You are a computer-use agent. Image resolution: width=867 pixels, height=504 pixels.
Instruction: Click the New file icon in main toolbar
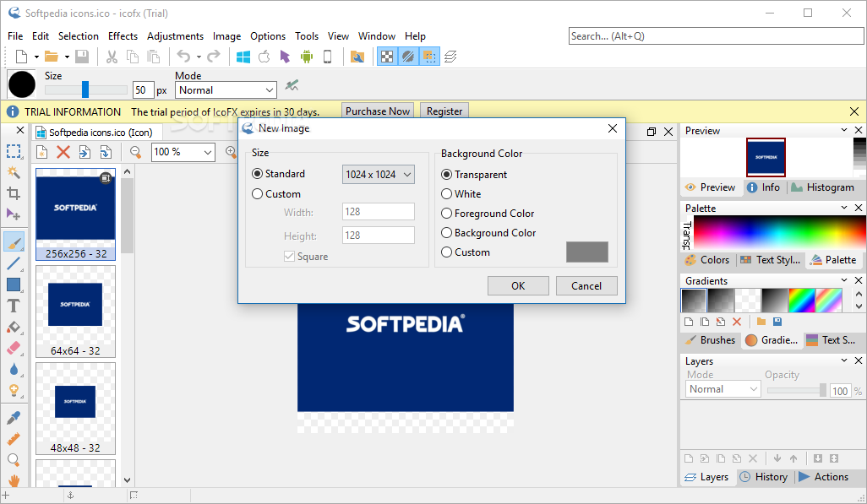click(x=22, y=57)
